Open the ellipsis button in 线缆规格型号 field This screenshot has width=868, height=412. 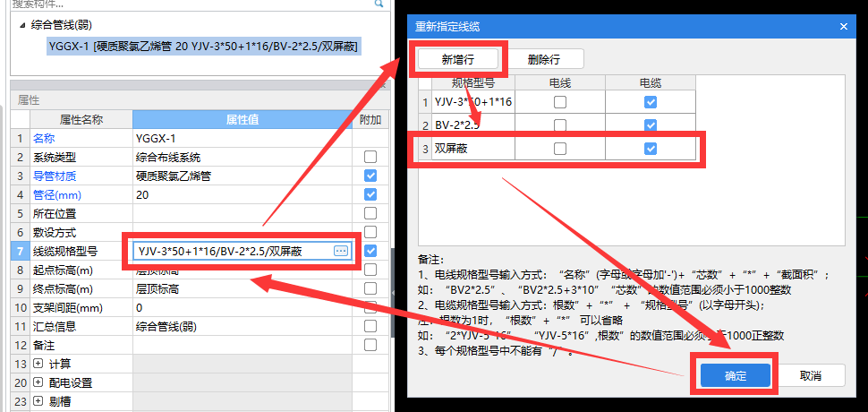341,251
